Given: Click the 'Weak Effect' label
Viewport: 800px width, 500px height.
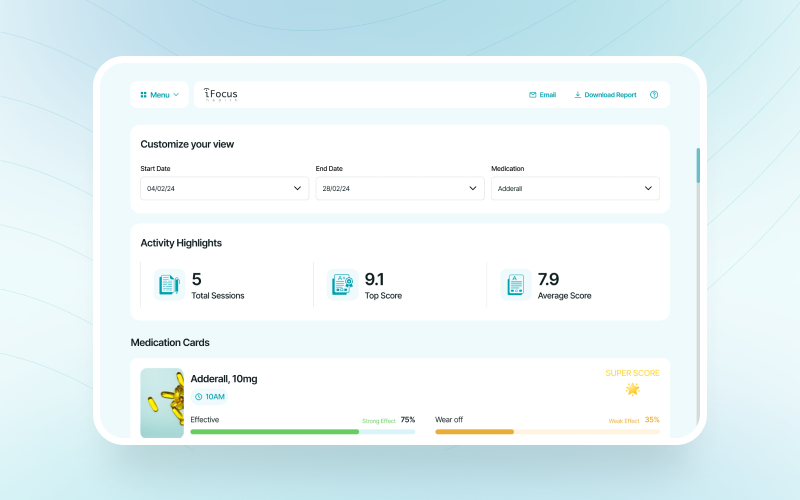Looking at the screenshot, I should pos(624,421).
